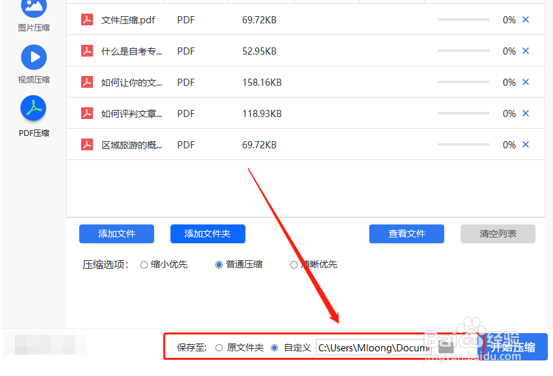Click the 添加文件 button
Viewport: 553px width, 376px height.
(116, 234)
